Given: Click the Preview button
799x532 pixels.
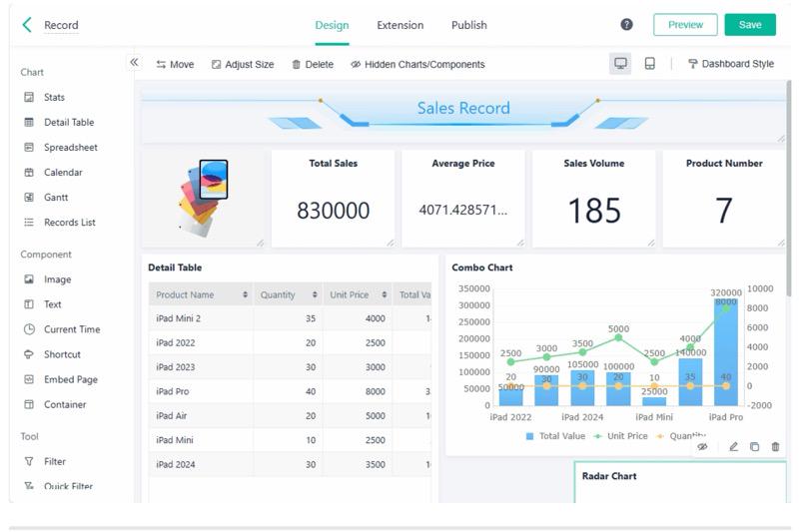Looking at the screenshot, I should 685,24.
